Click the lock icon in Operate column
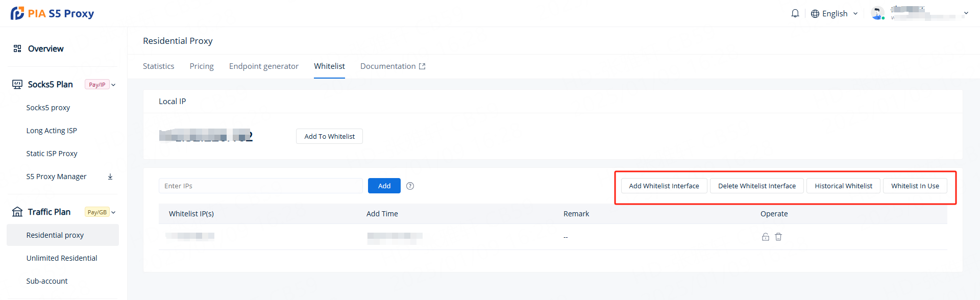 (x=765, y=237)
